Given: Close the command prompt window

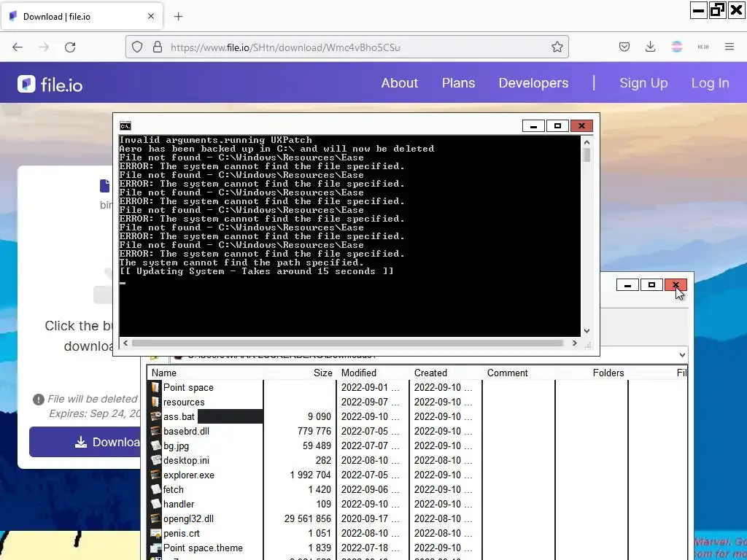Looking at the screenshot, I should (581, 125).
